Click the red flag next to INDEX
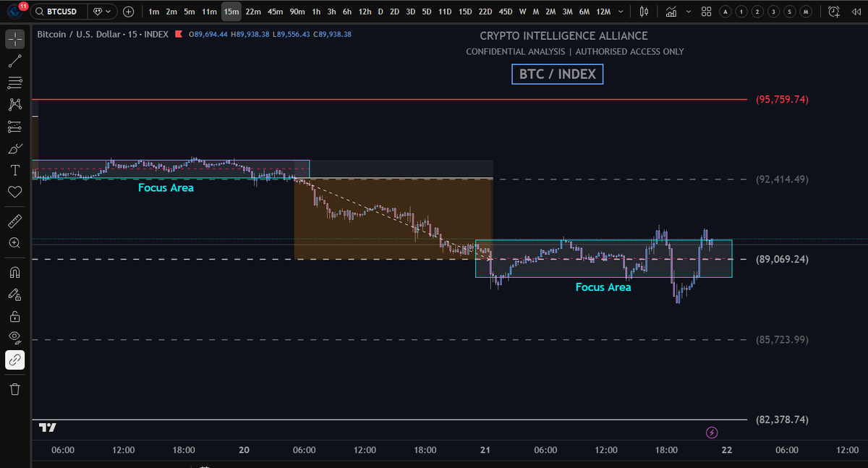Viewport: 868px width, 468px height. click(x=180, y=34)
